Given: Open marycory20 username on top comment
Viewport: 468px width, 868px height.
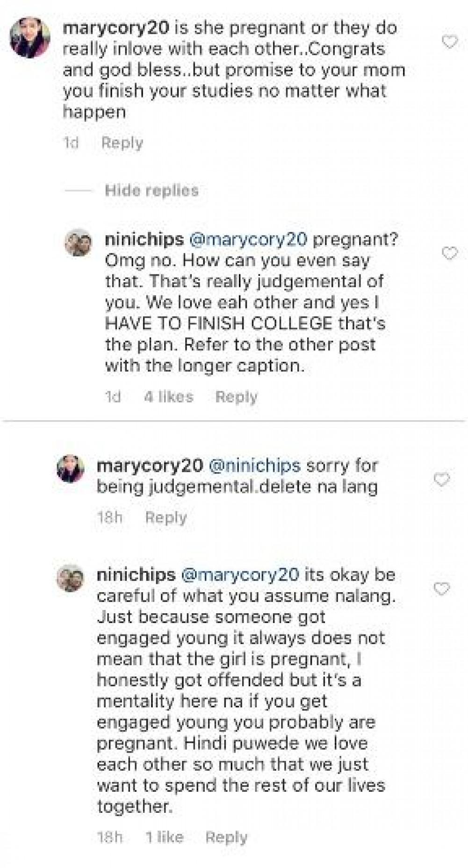Looking at the screenshot, I should [x=115, y=28].
